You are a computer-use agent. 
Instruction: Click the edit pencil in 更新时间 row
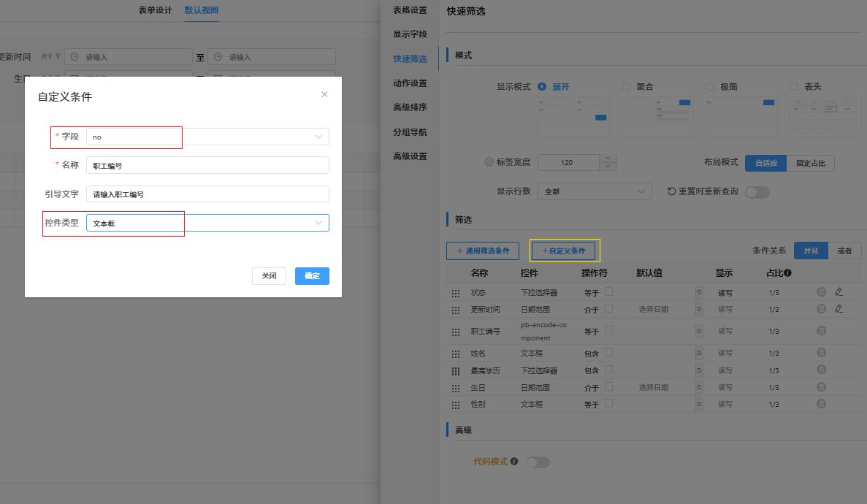click(839, 309)
